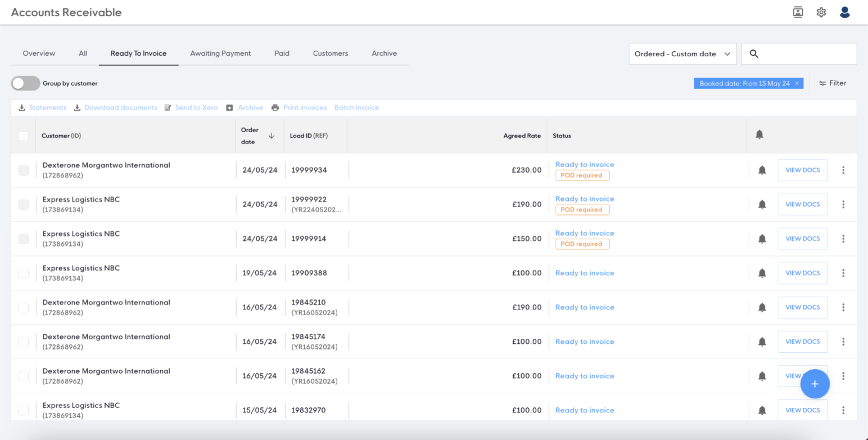The width and height of the screenshot is (868, 440).
Task: Click POD required tag for load 19999914
Action: tap(582, 244)
